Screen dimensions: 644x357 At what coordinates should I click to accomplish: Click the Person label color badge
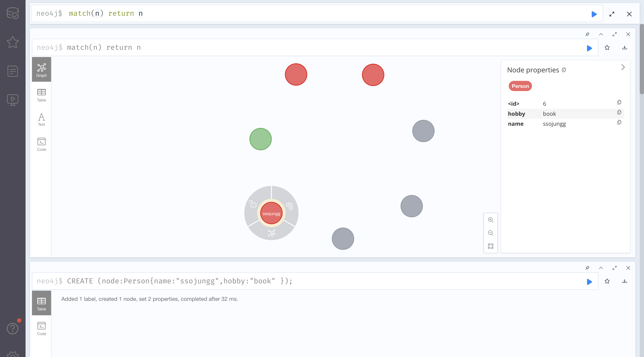pos(520,86)
